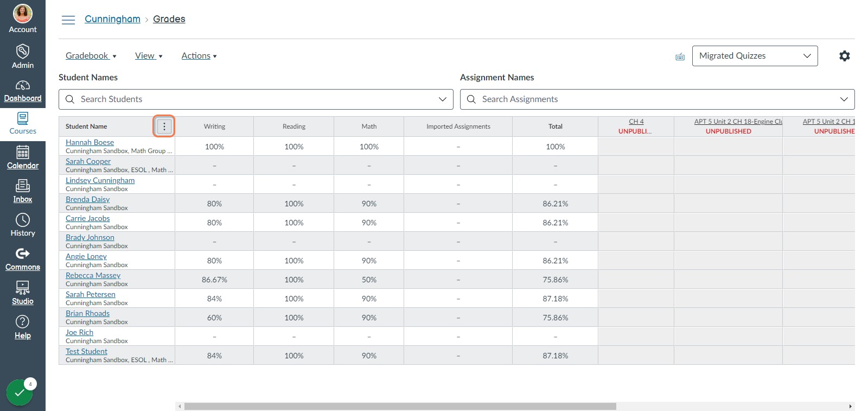
Task: Click the search icon in Search Students
Action: pos(70,99)
